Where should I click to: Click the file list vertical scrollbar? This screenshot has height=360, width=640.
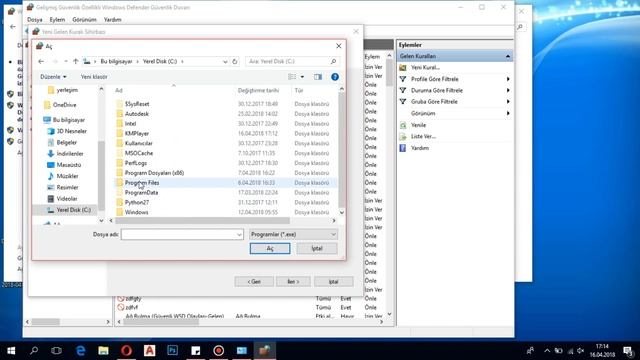point(341,149)
